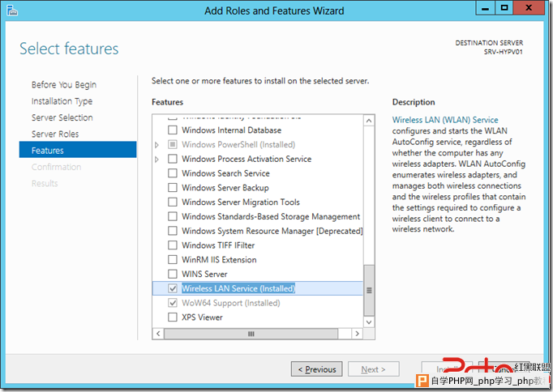Click up arrow of features vertical scrollbar
This screenshot has height=392, width=553.
point(369,121)
